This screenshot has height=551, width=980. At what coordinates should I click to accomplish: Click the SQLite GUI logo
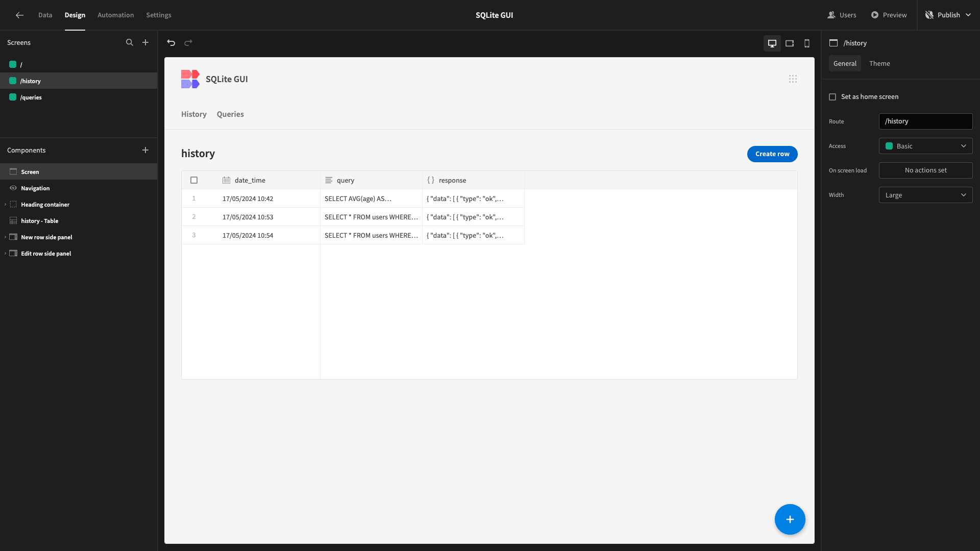click(190, 79)
